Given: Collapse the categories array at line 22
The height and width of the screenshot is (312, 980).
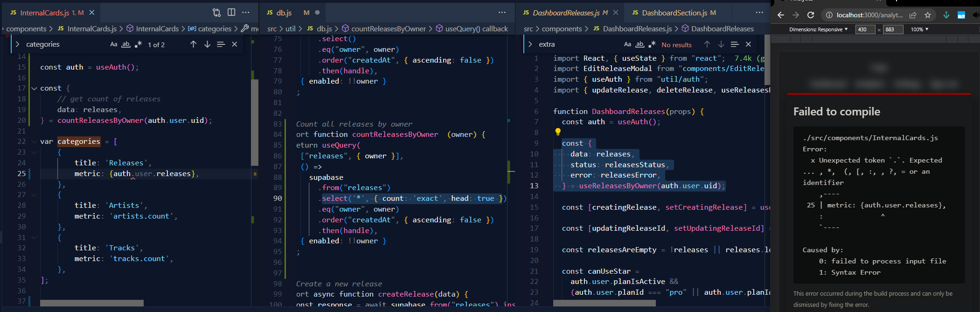Looking at the screenshot, I should [x=34, y=142].
